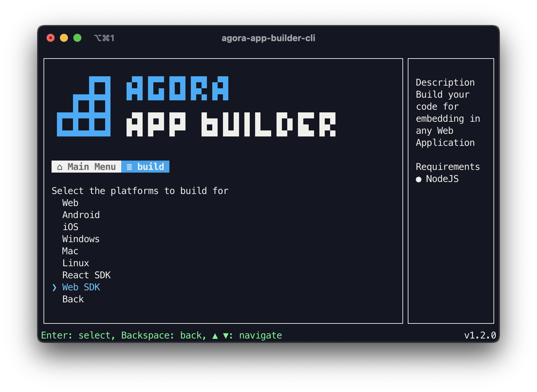This screenshot has width=537, height=392.
Task: Click the Back menu entry
Action: 73,299
